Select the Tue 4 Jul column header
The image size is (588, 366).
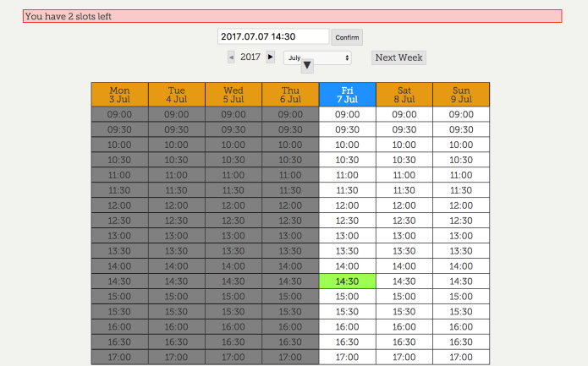click(177, 95)
